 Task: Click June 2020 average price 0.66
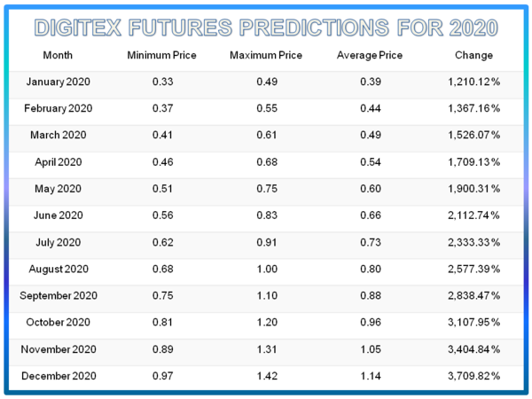369,215
